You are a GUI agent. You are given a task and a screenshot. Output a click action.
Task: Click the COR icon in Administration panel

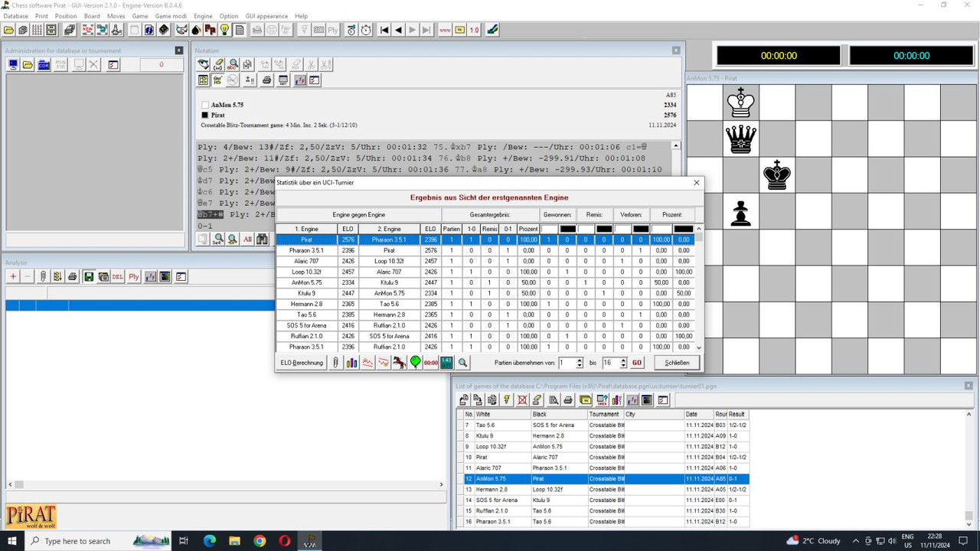44,65
